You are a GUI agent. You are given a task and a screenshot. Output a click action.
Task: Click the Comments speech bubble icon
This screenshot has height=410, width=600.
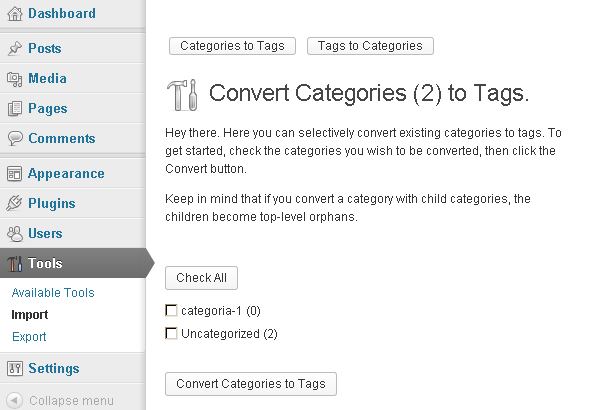pos(14,139)
